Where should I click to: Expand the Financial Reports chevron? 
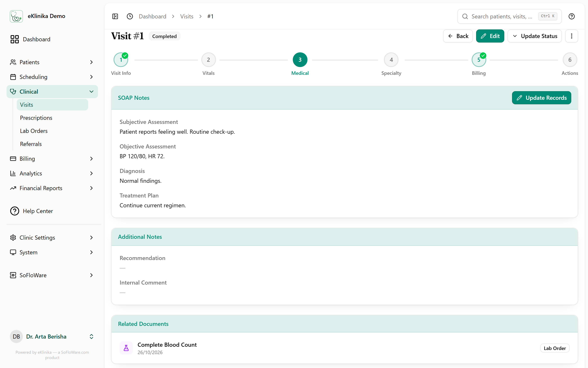coord(91,188)
